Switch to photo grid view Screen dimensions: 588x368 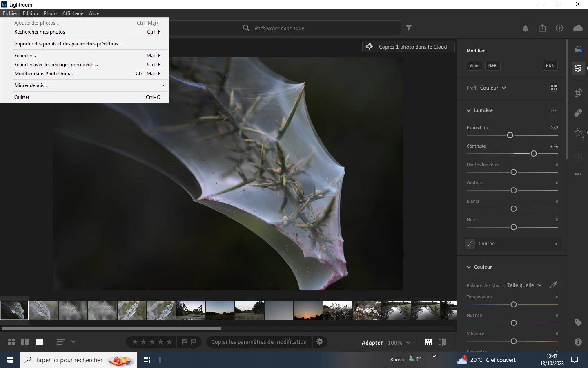coord(11,342)
